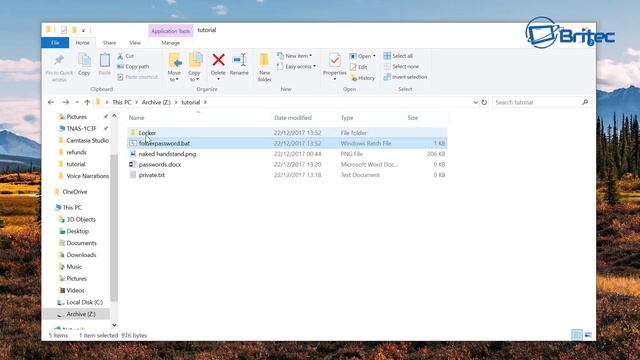The width and height of the screenshot is (640, 360).
Task: Open Properties ribbon icon
Action: pyautogui.click(x=335, y=60)
